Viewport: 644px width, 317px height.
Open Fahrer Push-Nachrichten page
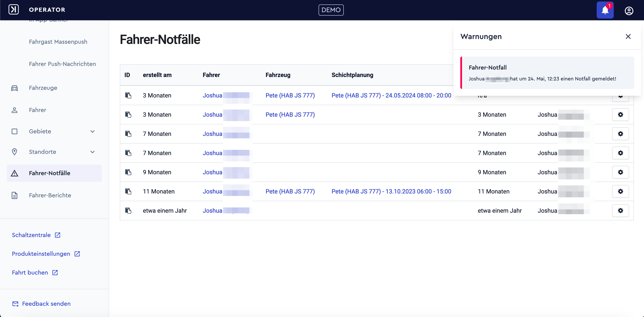pos(62,64)
